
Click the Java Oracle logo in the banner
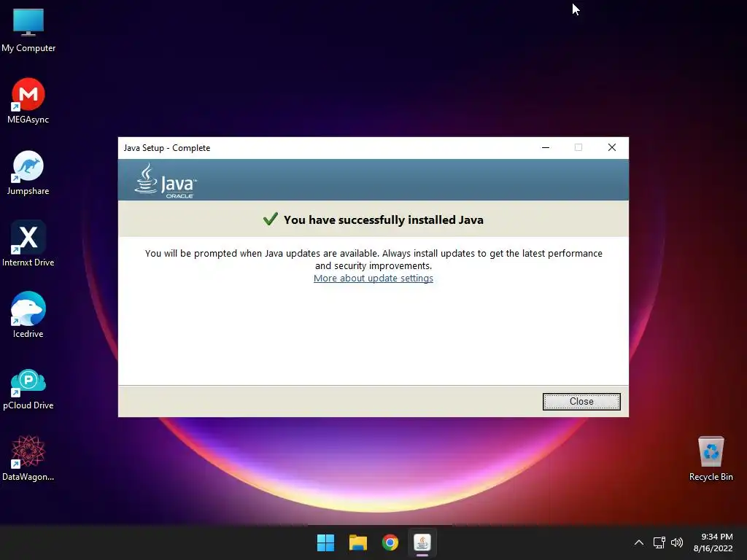click(x=166, y=181)
